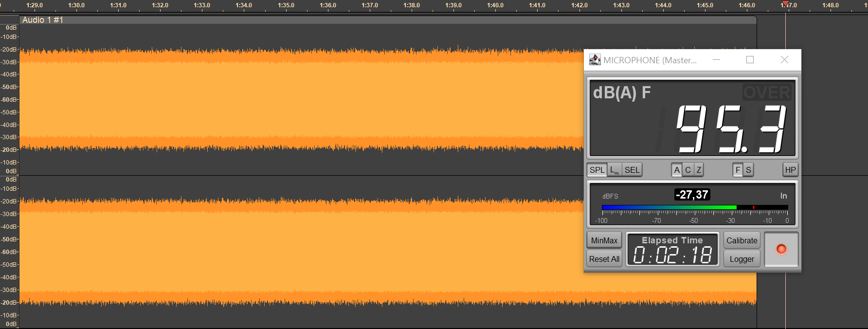This screenshot has width=868, height=329.
Task: Close the MICROPHONE meter window
Action: (x=784, y=60)
